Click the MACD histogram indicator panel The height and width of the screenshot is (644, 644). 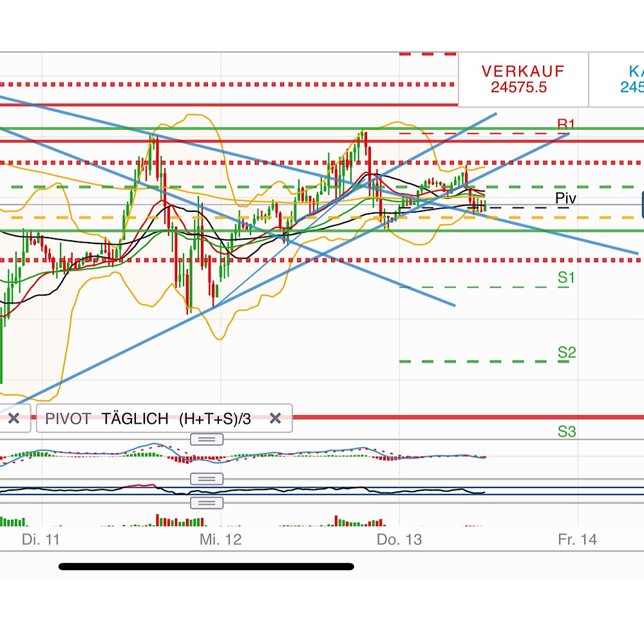pos(322,459)
